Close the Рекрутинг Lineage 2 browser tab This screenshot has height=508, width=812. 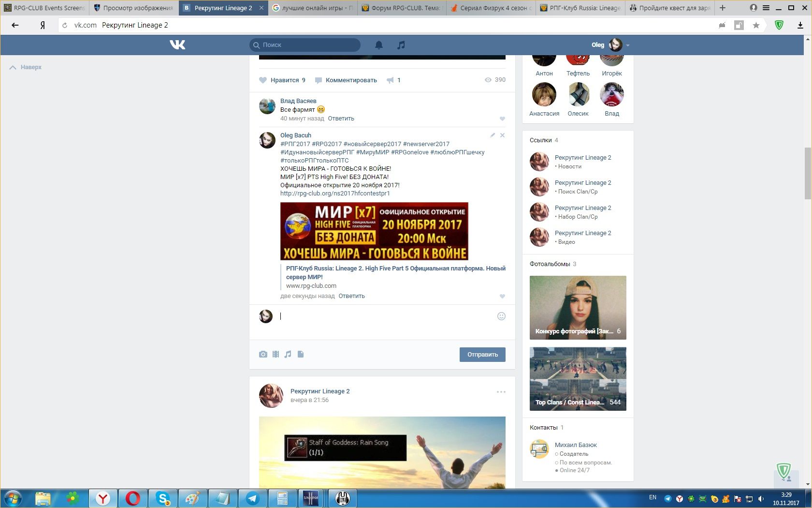point(261,8)
